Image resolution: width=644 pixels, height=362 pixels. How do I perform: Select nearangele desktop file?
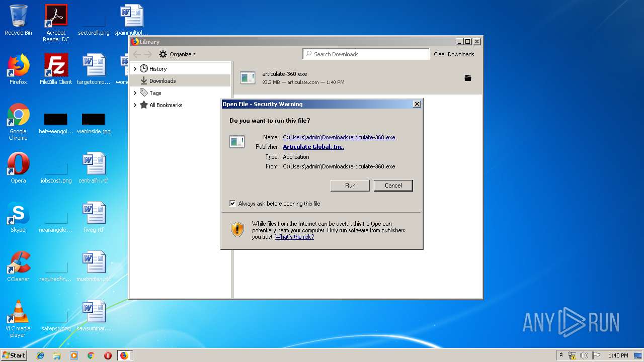(x=56, y=221)
